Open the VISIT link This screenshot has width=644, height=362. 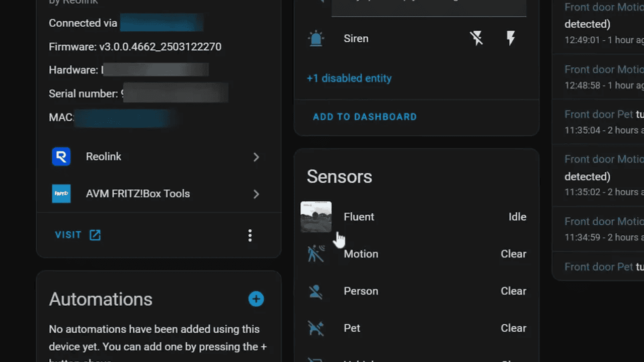point(68,234)
